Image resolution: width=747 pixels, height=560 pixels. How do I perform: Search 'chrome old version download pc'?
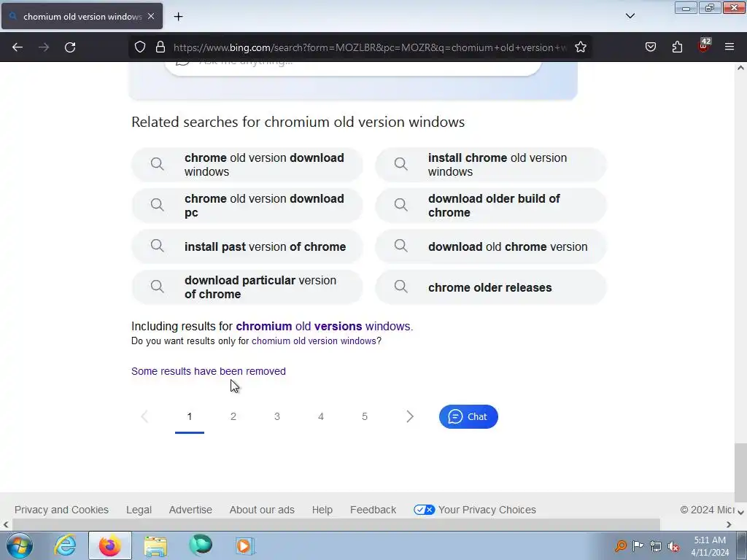click(x=247, y=206)
